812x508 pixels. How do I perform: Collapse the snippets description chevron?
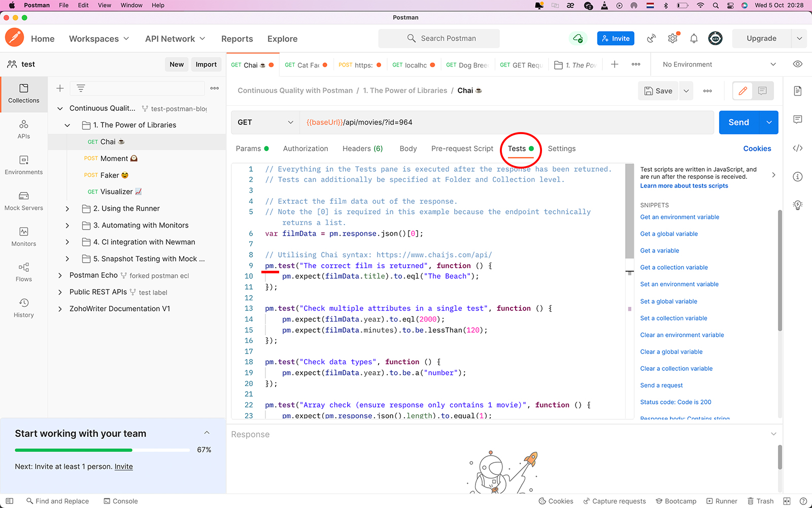pos(773,175)
